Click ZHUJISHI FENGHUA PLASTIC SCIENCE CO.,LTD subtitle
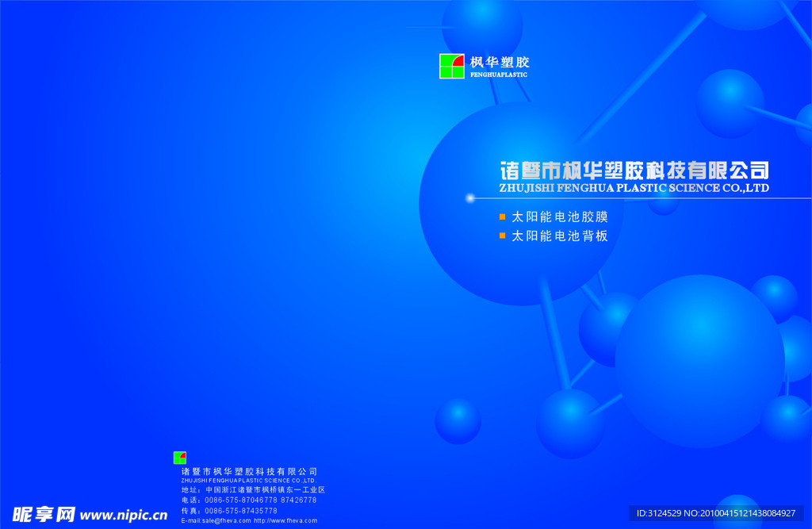 click(634, 189)
